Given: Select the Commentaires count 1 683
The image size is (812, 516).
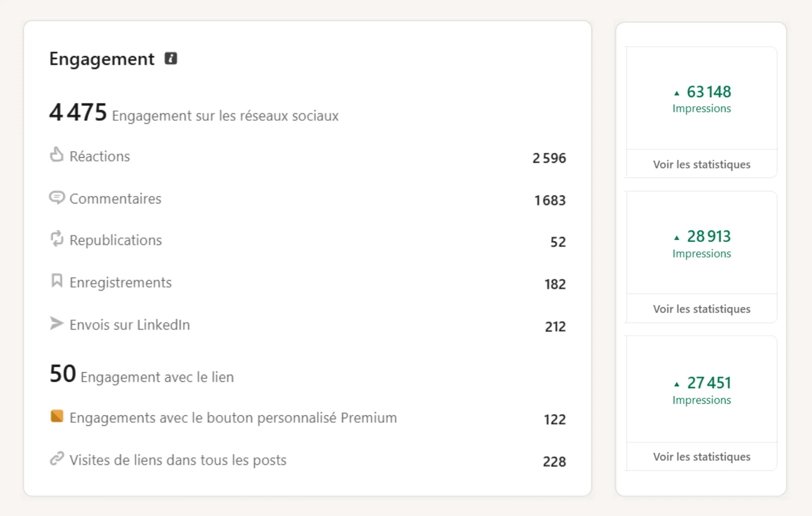Looking at the screenshot, I should [x=550, y=200].
